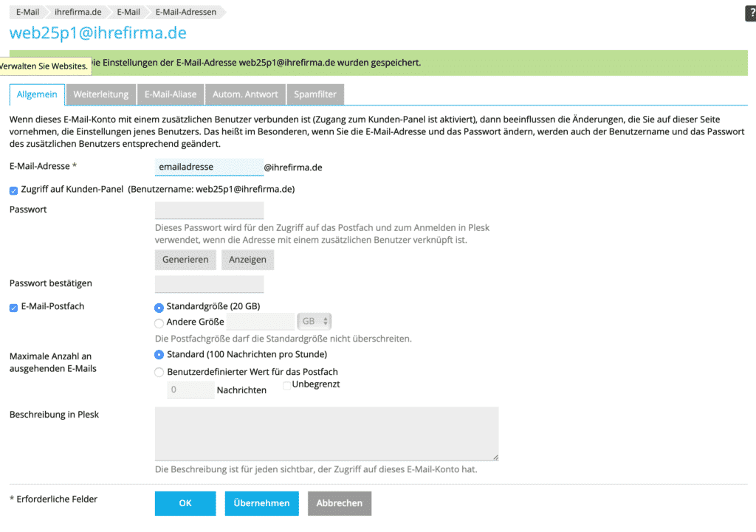Image resolution: width=756 pixels, height=532 pixels.
Task: Open the Spamfilter tab
Action: coord(315,94)
